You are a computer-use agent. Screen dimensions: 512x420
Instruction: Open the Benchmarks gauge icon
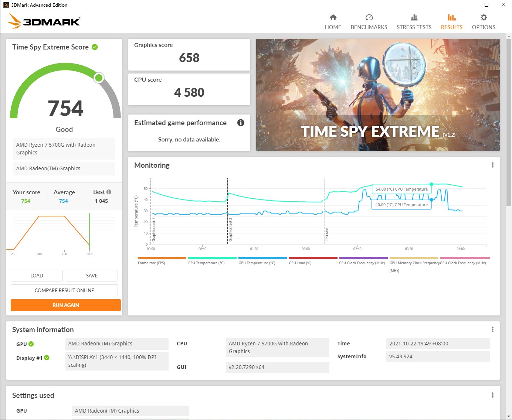pos(369,17)
